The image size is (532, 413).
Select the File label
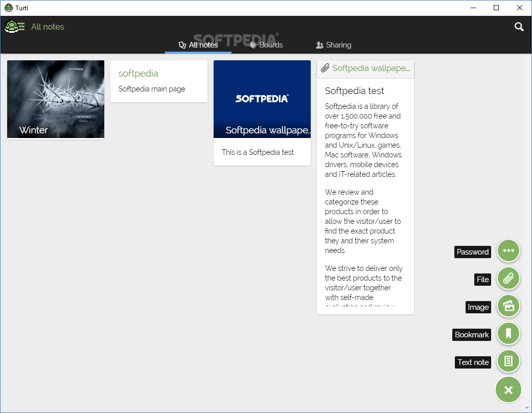click(482, 279)
